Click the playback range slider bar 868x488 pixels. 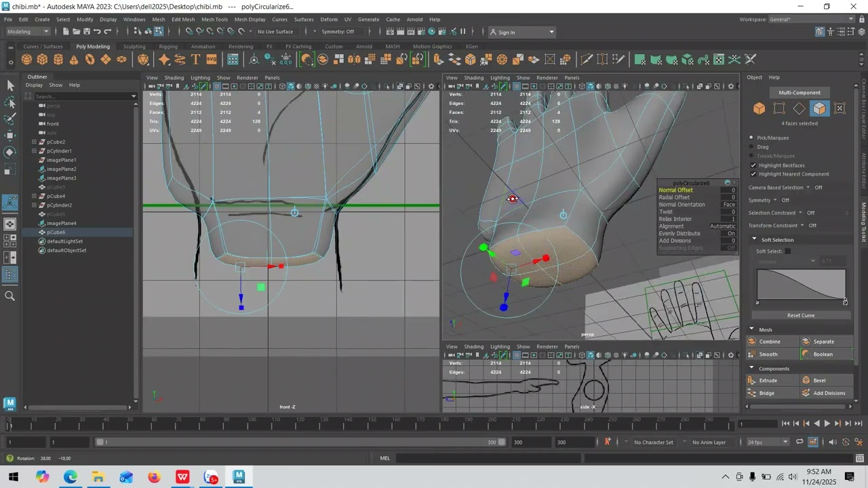click(x=300, y=442)
